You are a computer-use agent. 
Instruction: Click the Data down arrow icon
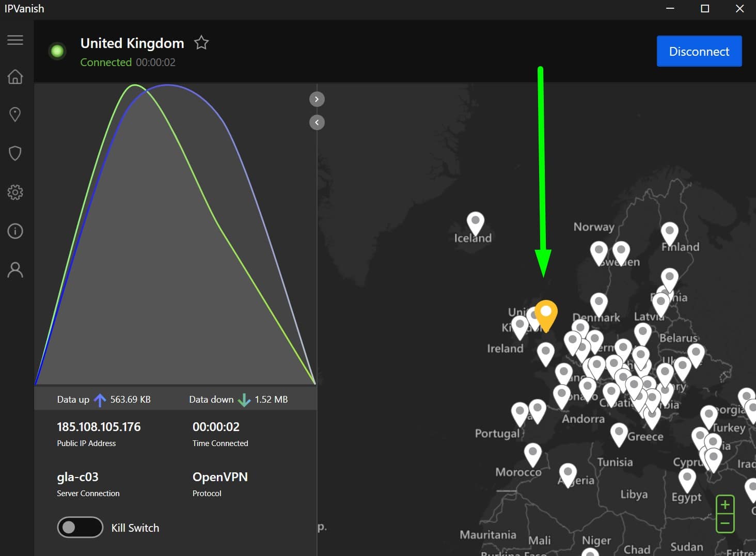[244, 400]
